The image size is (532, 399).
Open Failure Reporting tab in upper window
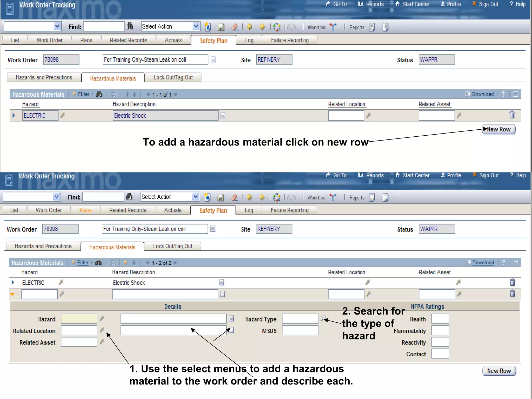click(x=290, y=40)
